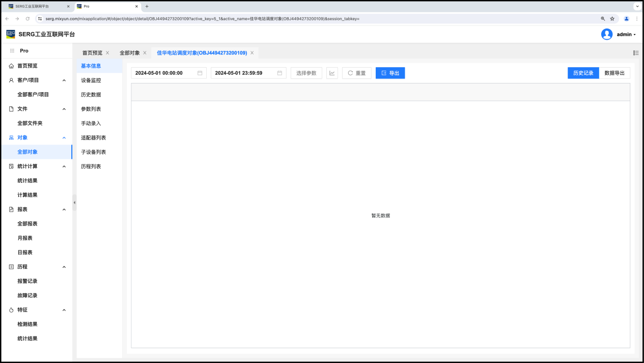Switch to the 首页预览 tab
This screenshot has height=363, width=644.
92,53
